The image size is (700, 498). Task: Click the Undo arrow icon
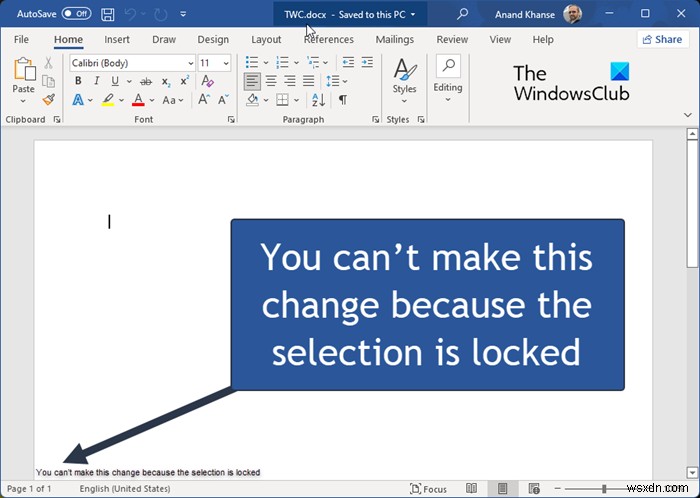click(130, 14)
